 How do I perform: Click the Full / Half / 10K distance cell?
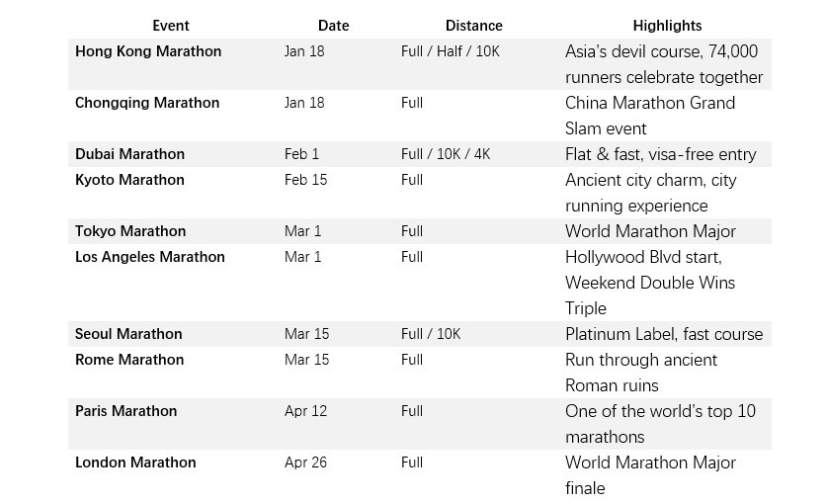pyautogui.click(x=449, y=51)
